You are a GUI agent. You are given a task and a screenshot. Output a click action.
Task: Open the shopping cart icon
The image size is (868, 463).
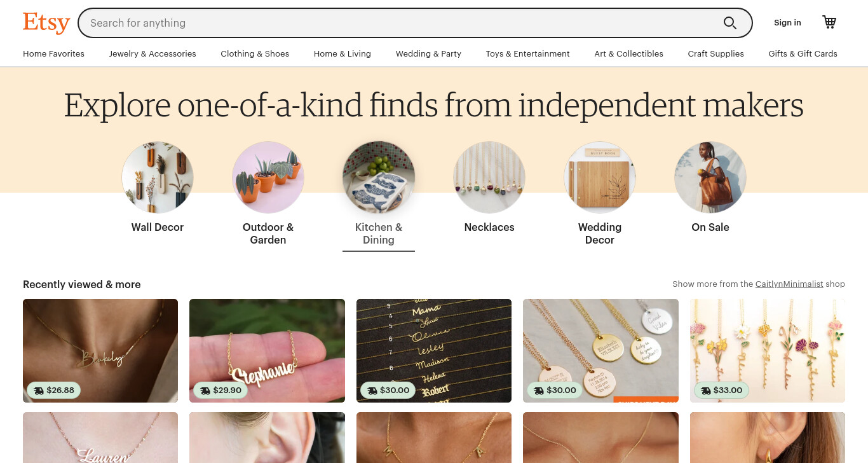click(829, 22)
